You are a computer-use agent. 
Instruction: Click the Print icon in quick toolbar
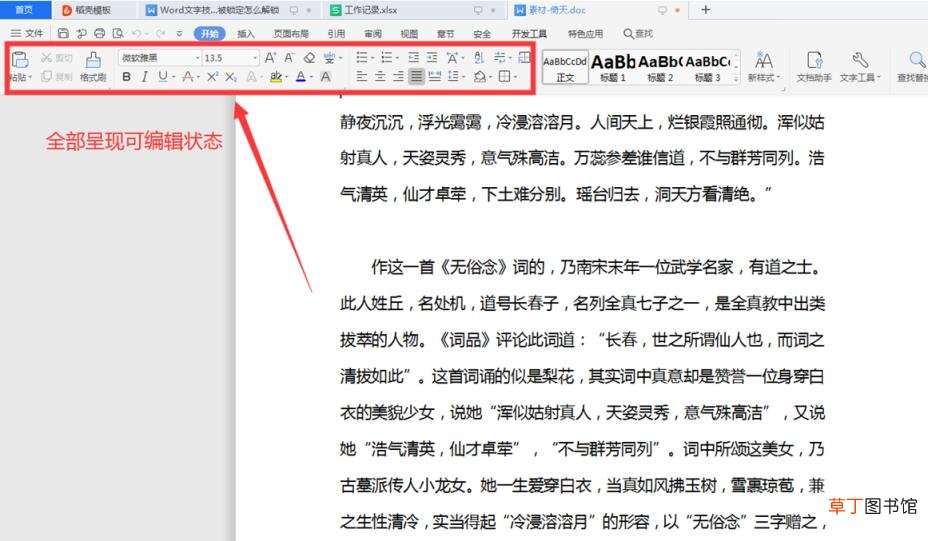[x=100, y=33]
